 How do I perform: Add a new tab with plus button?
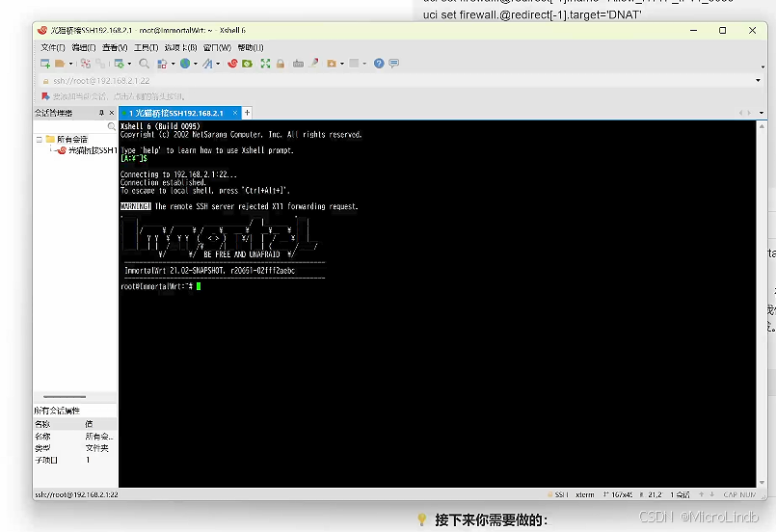[247, 113]
